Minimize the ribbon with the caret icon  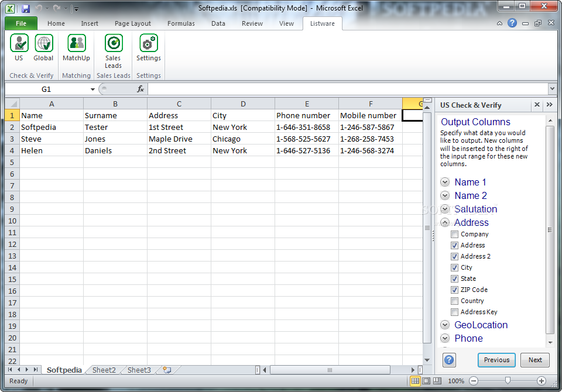pyautogui.click(x=499, y=23)
